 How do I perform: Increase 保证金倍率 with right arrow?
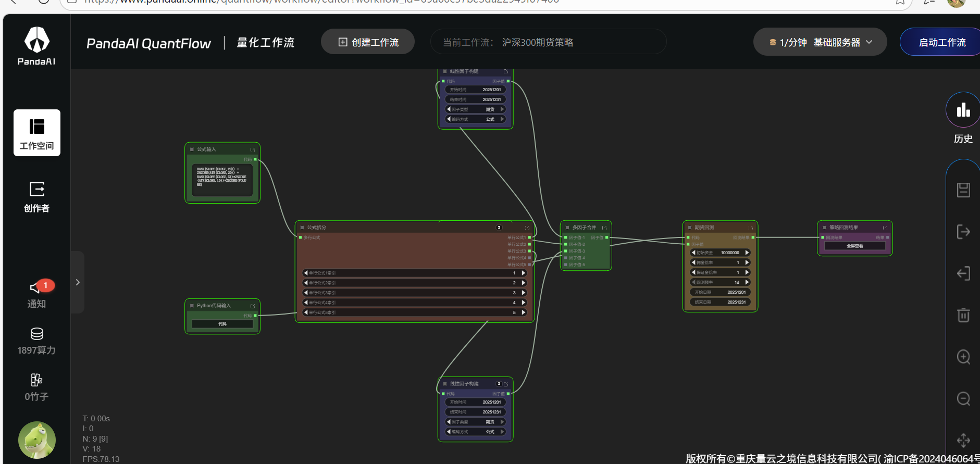[747, 272]
